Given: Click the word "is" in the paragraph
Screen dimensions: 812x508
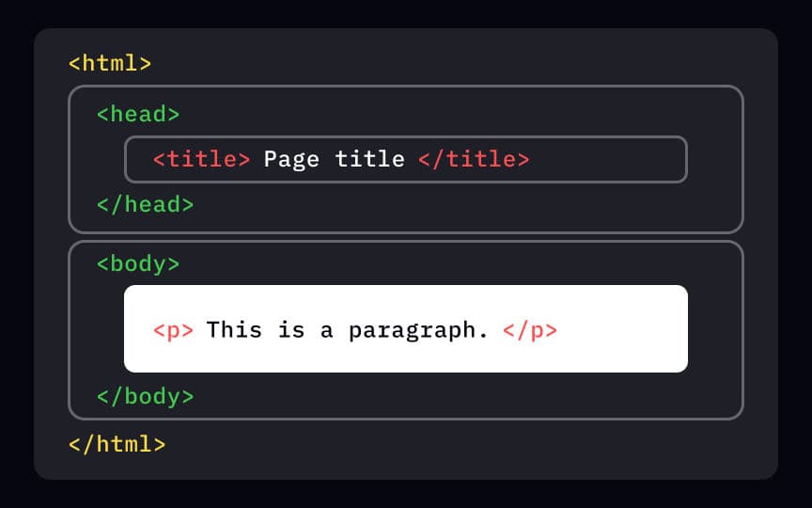Looking at the screenshot, I should pyautogui.click(x=291, y=330).
